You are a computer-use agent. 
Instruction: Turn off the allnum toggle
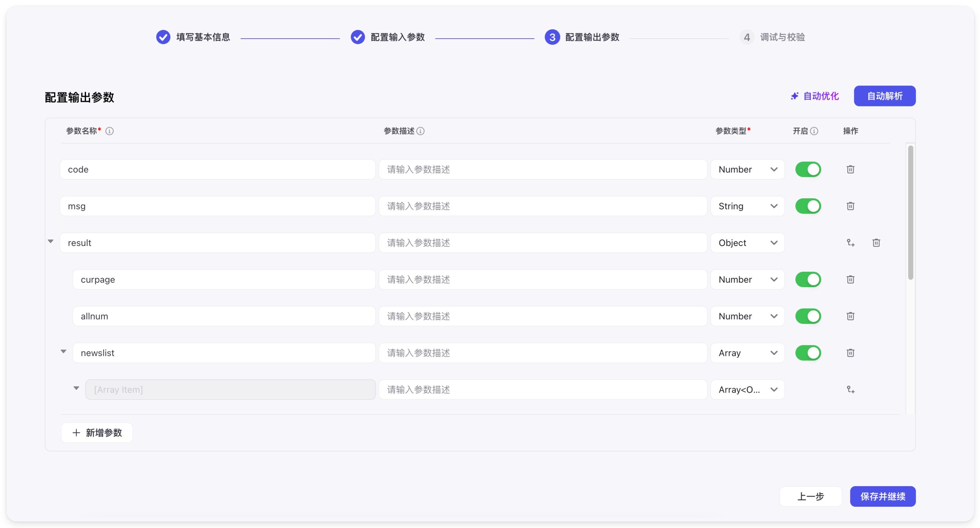(x=808, y=316)
